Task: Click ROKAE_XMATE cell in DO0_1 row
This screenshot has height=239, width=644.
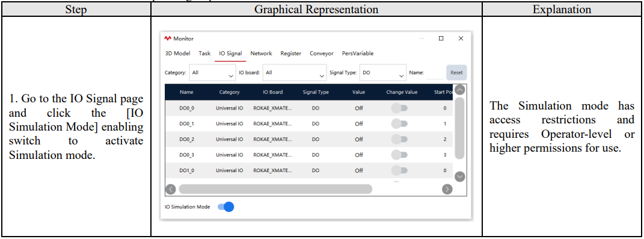Action: click(273, 123)
